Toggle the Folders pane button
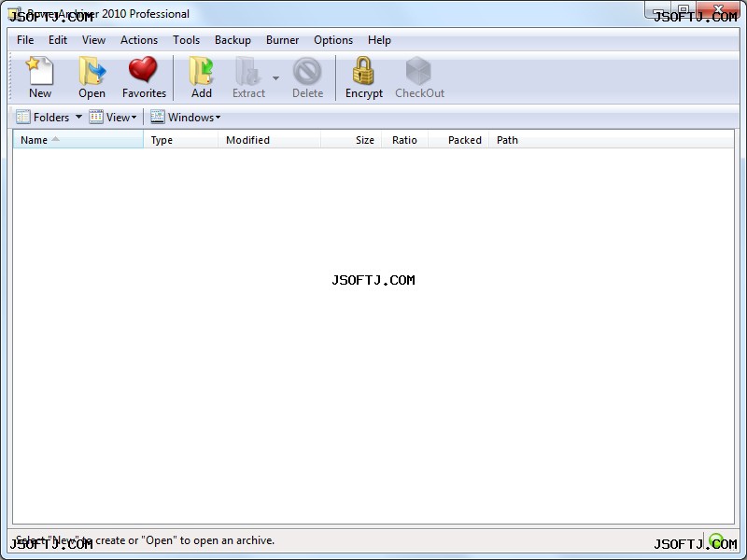747x560 pixels. [43, 118]
